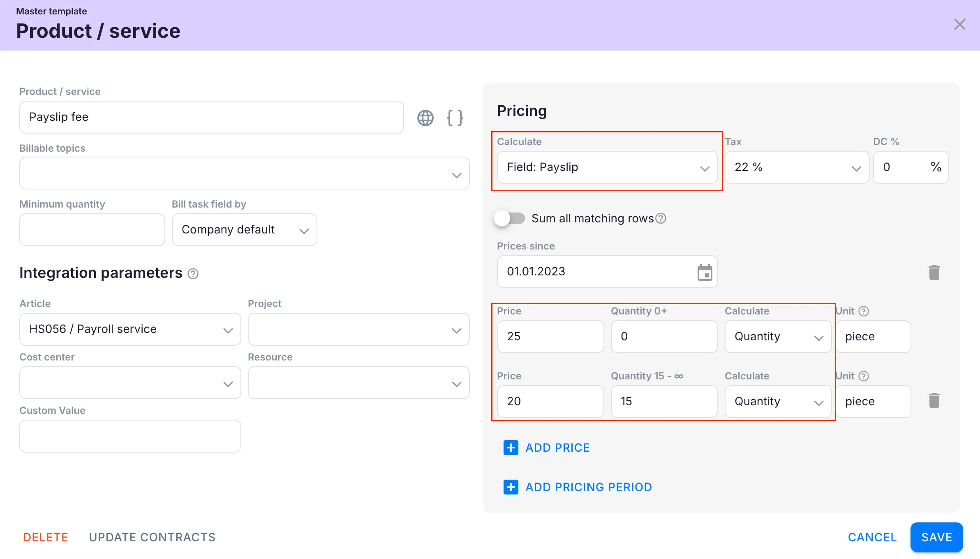Image resolution: width=980 pixels, height=559 pixels.
Task: Open Bill task field by Company default dropdown
Action: (x=244, y=230)
